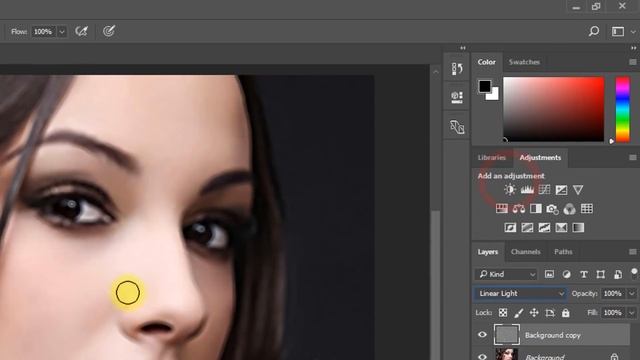The width and height of the screenshot is (640, 360).
Task: Add a Brightness/Contrast adjustment
Action: (510, 190)
